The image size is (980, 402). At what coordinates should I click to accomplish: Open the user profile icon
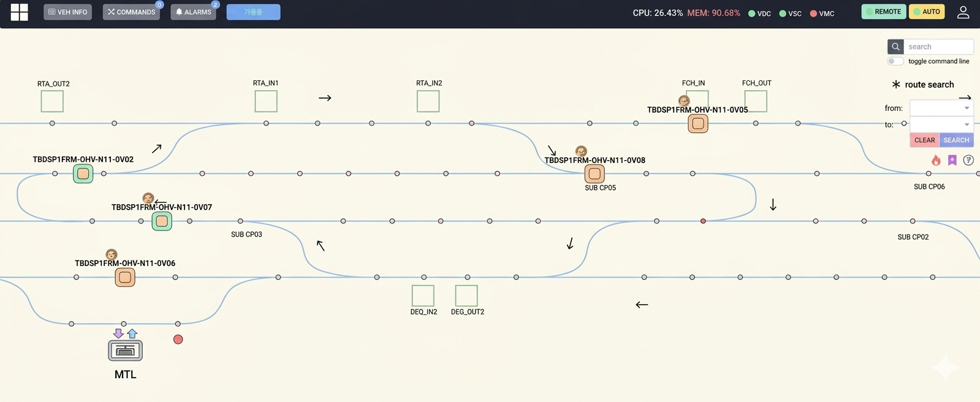[963, 12]
